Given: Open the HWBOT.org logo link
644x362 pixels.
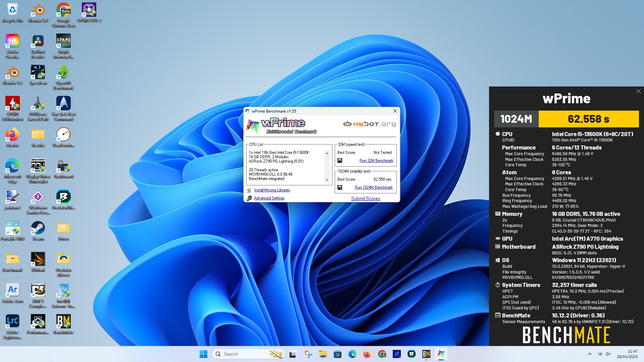Looking at the screenshot, I should (369, 124).
